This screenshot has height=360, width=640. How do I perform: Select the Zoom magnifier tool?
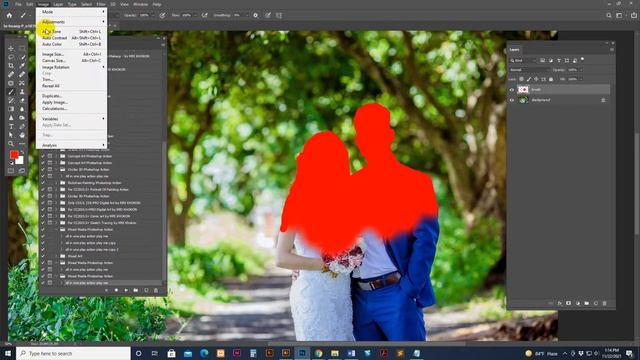[11, 144]
